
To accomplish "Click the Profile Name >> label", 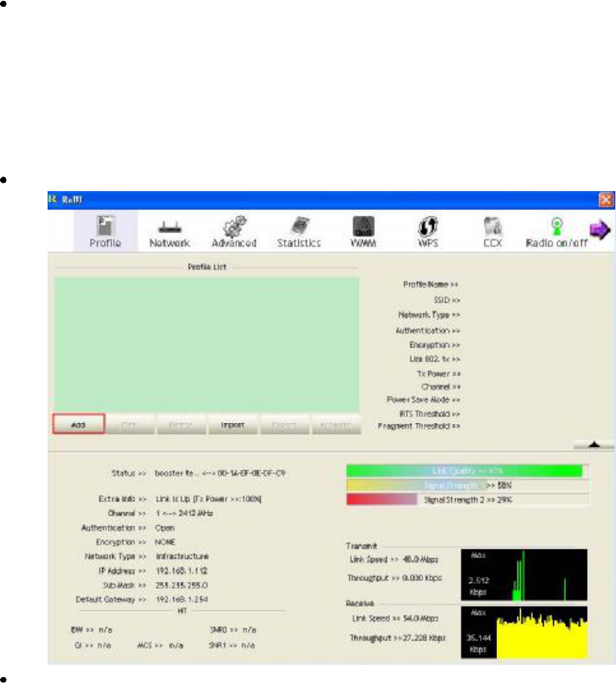I will click(431, 285).
